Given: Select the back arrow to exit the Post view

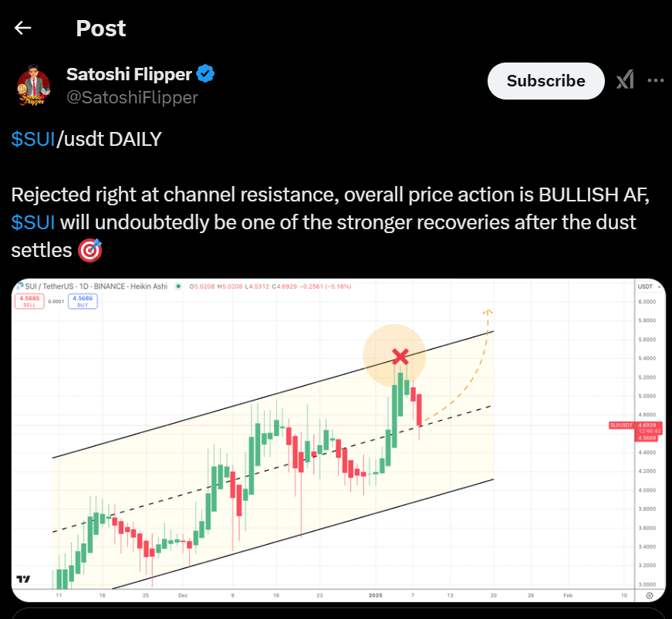Looking at the screenshot, I should (22, 28).
